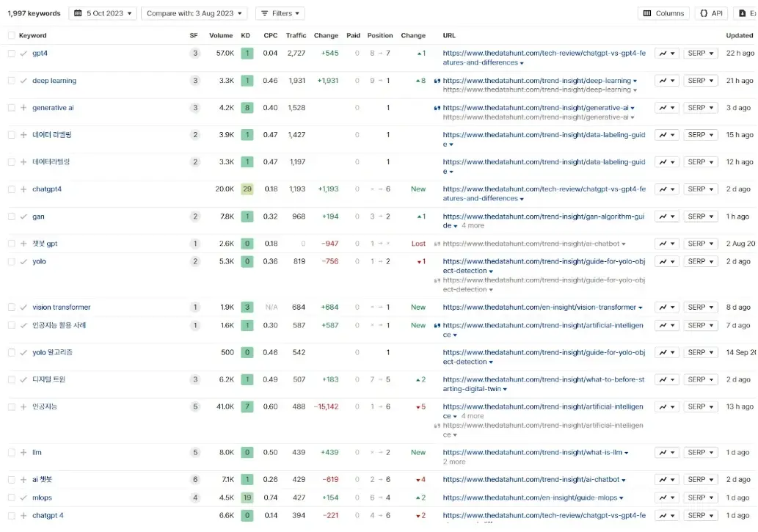Sort by the Keyword column header
The image size is (758, 532).
tap(33, 35)
